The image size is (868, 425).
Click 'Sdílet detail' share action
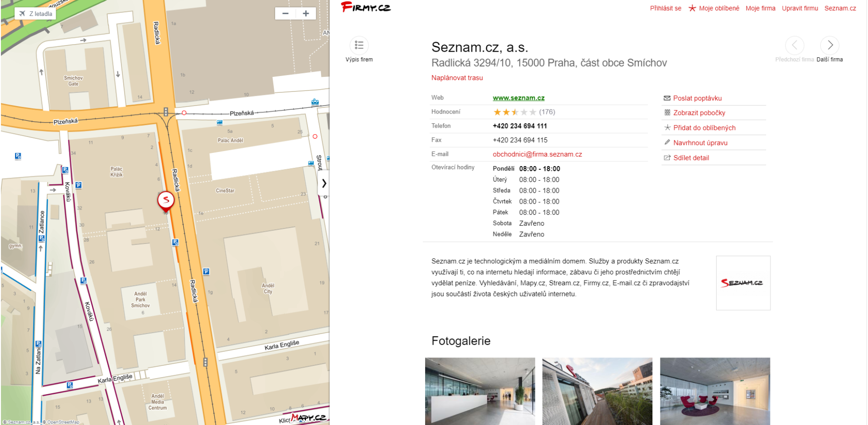click(687, 158)
